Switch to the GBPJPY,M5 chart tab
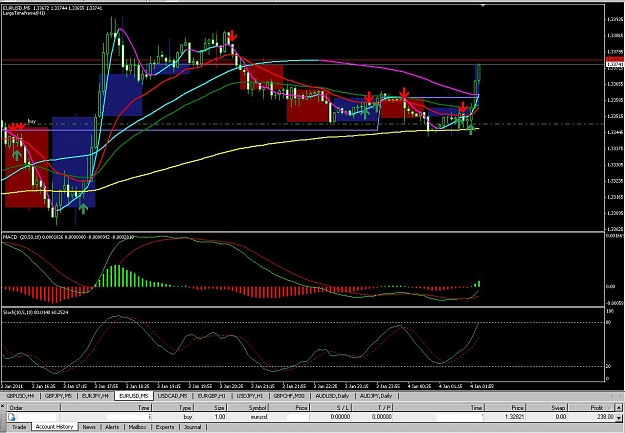The image size is (625, 433). pyautogui.click(x=58, y=396)
